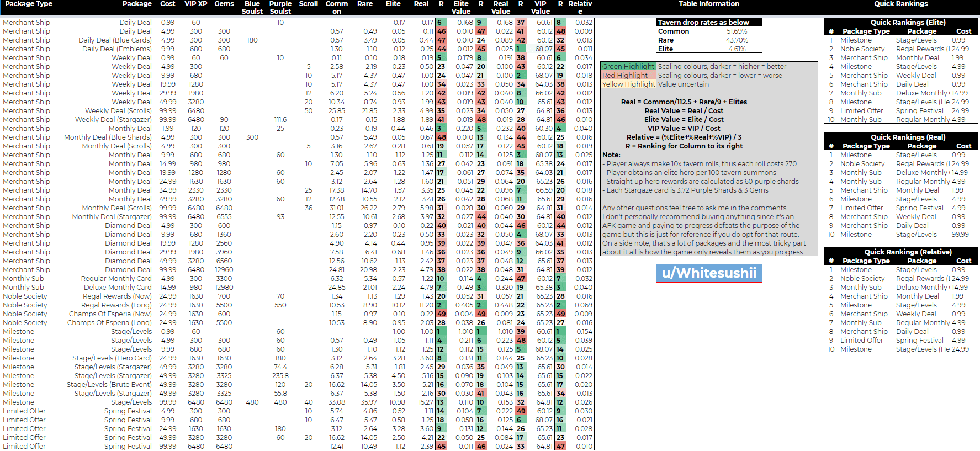This screenshot has height=451, width=980.
Task: Select the "Champs Of Esperia (Long)" cell
Action: click(109, 323)
